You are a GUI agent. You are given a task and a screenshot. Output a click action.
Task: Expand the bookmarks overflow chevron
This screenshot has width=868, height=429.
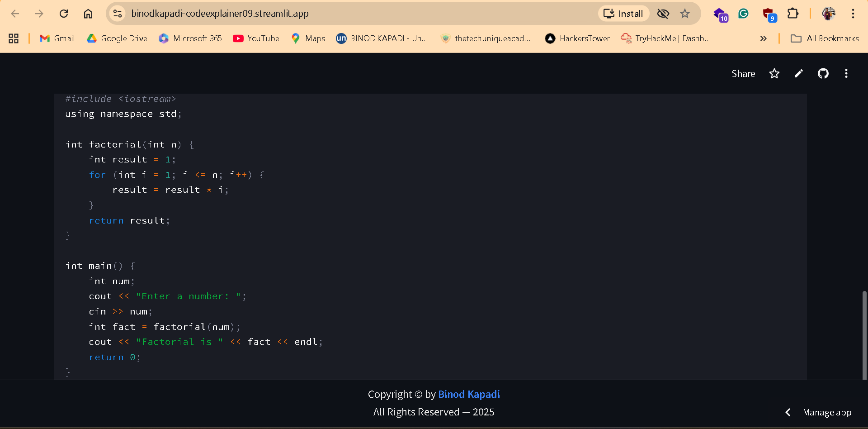(764, 38)
